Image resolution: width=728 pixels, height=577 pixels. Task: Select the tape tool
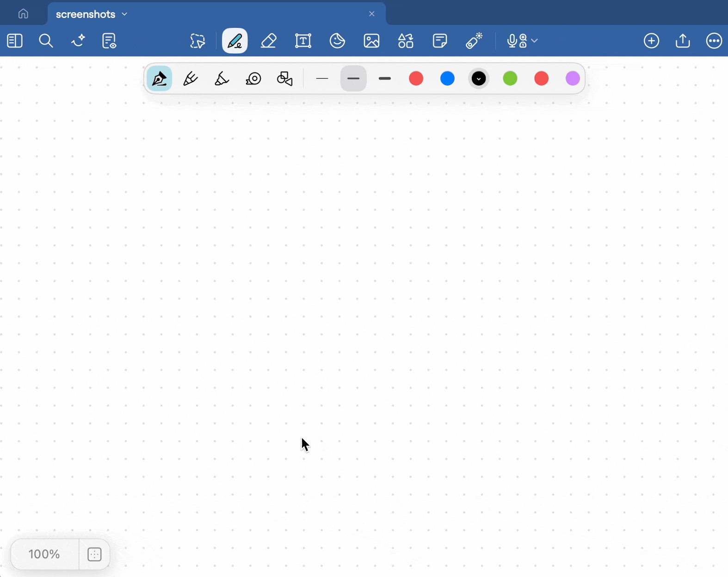(x=253, y=79)
